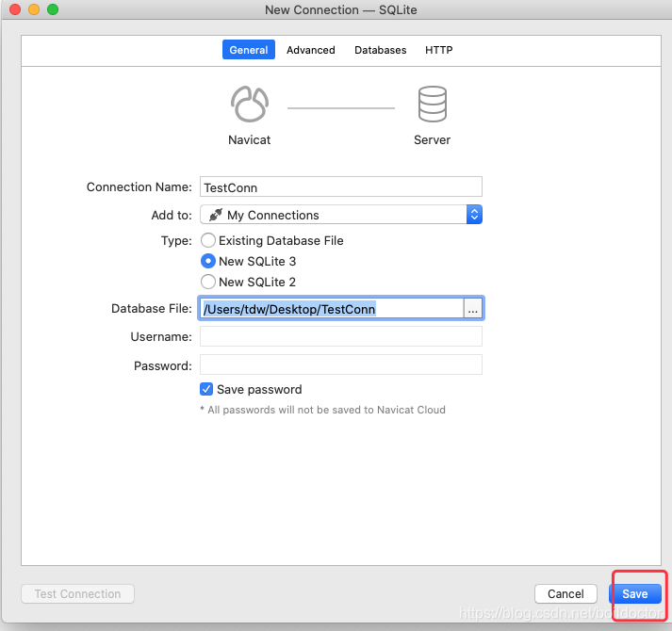Click the Add to dropdown arrow stepper
The image size is (672, 631).
474,215
